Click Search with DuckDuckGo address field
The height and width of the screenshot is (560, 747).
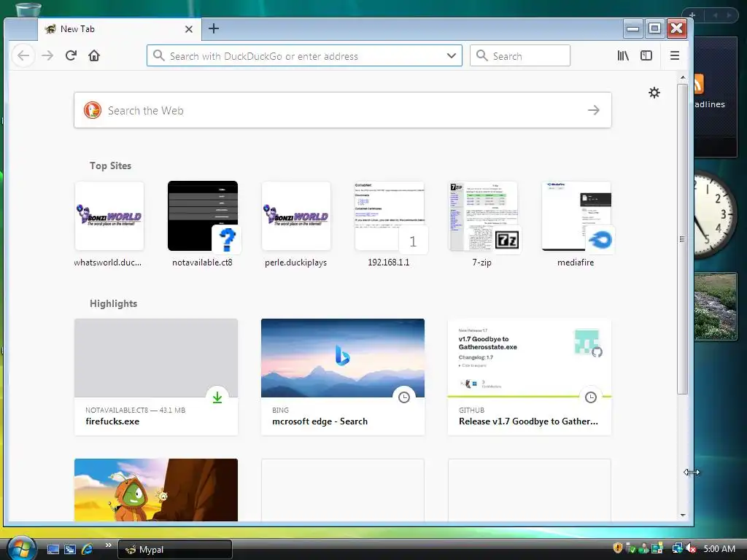(x=304, y=55)
